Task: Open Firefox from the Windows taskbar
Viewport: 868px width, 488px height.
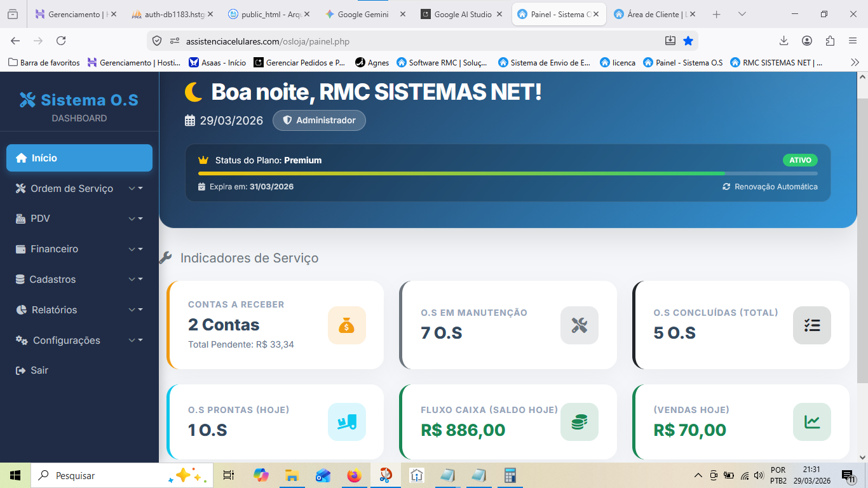Action: (x=354, y=475)
